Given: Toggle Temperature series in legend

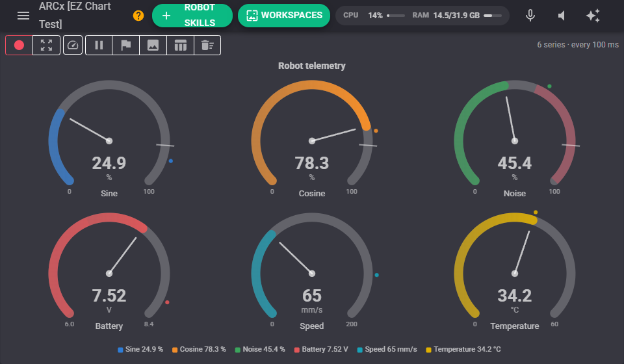Looking at the screenshot, I should tap(463, 349).
